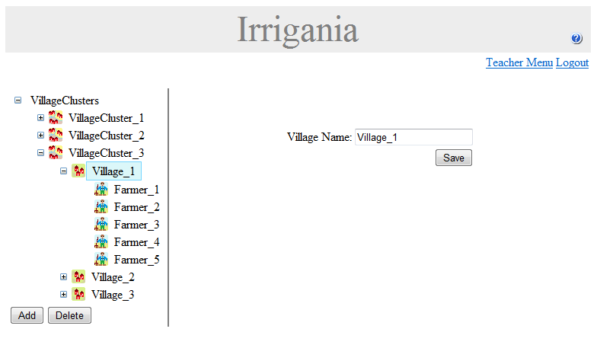Click the Farmer_5 person icon
This screenshot has width=597, height=364.
pos(101,260)
